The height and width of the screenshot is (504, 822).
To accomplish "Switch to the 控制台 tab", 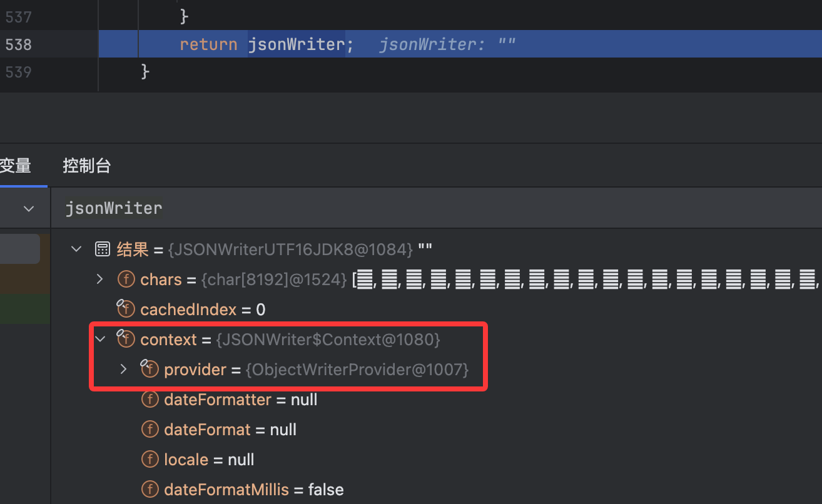I will (x=86, y=166).
